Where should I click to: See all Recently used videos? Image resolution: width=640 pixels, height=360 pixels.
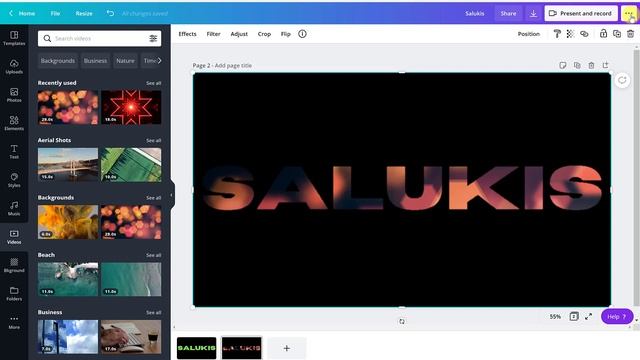[x=153, y=83]
